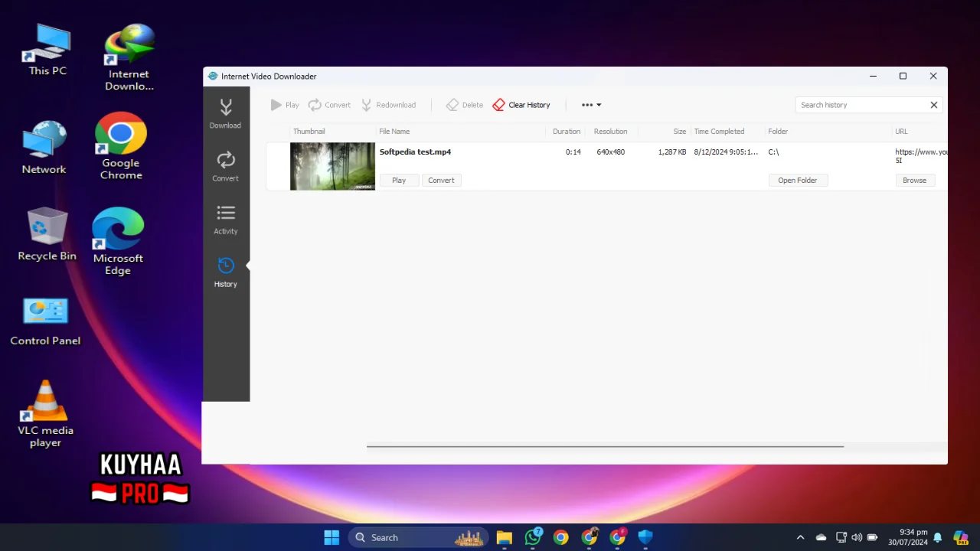The width and height of the screenshot is (980, 551).
Task: Click the 1,287 KB size value
Action: (672, 152)
